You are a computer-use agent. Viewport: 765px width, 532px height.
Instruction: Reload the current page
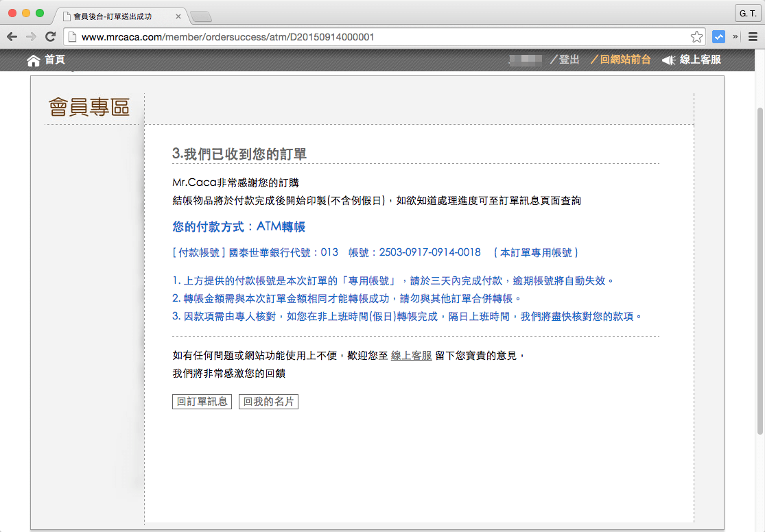point(50,37)
